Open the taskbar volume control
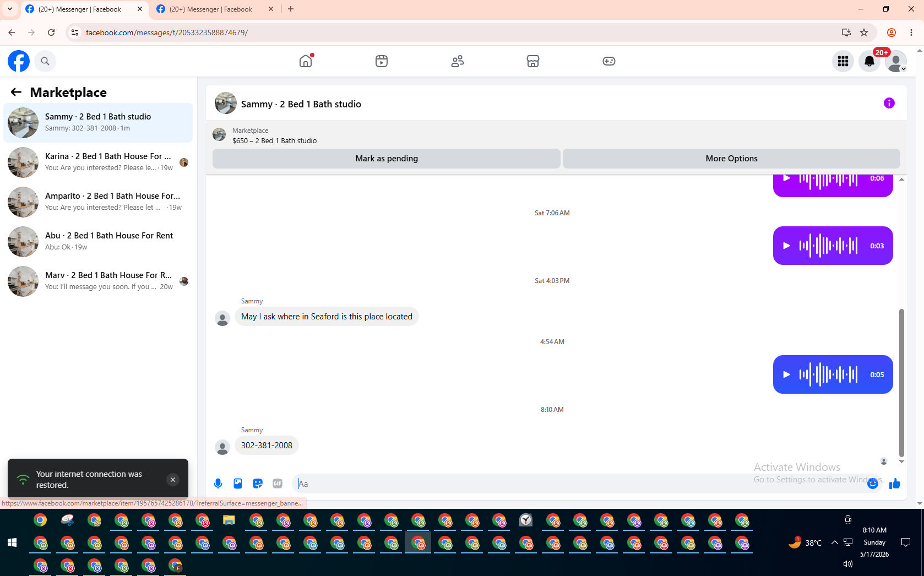Viewport: 924px width, 576px height. pyautogui.click(x=848, y=564)
